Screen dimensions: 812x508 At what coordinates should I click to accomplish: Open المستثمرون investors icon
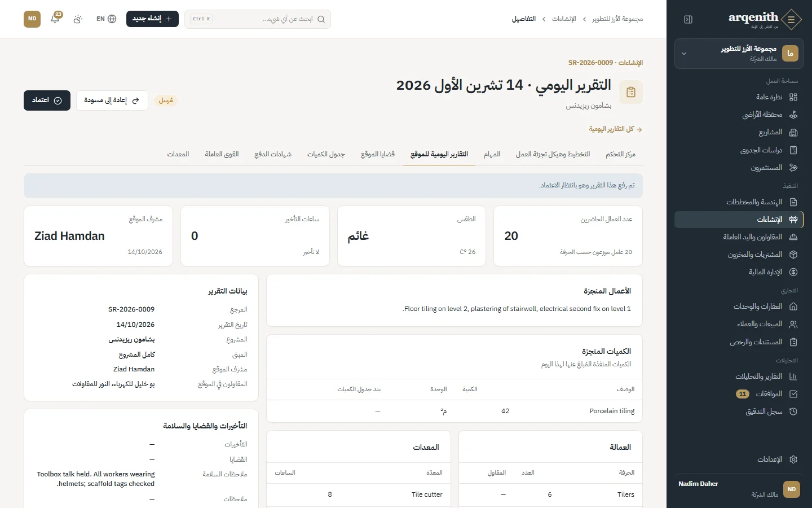pyautogui.click(x=793, y=168)
